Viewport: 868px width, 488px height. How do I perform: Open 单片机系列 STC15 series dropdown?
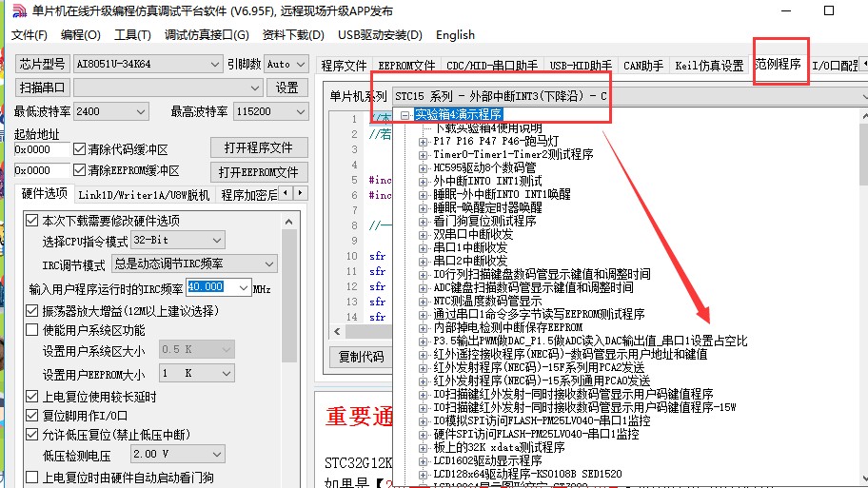(x=631, y=96)
